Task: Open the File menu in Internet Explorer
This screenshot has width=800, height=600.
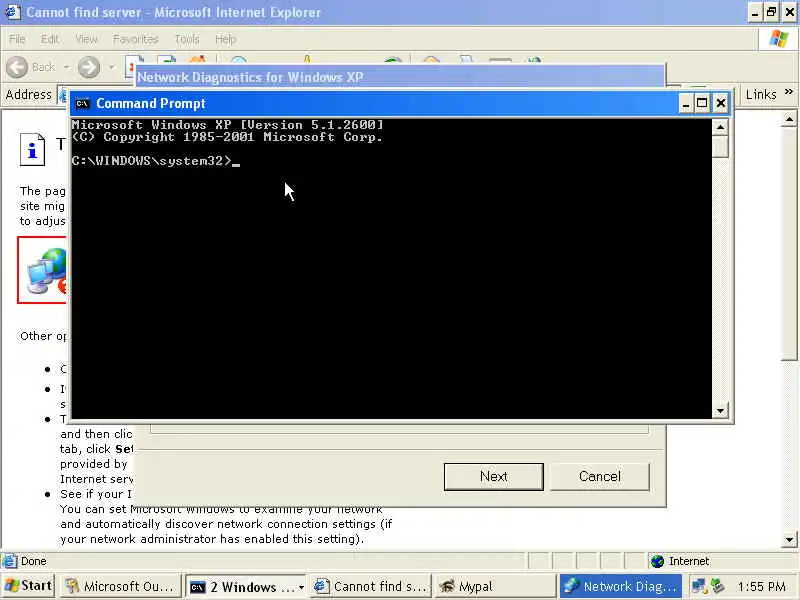Action: [17, 39]
